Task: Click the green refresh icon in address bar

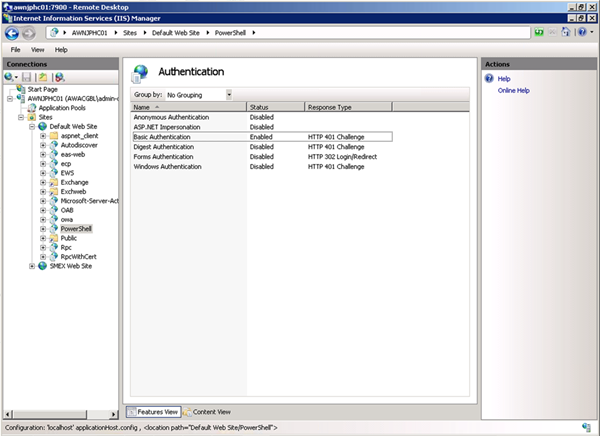Action: (x=539, y=33)
